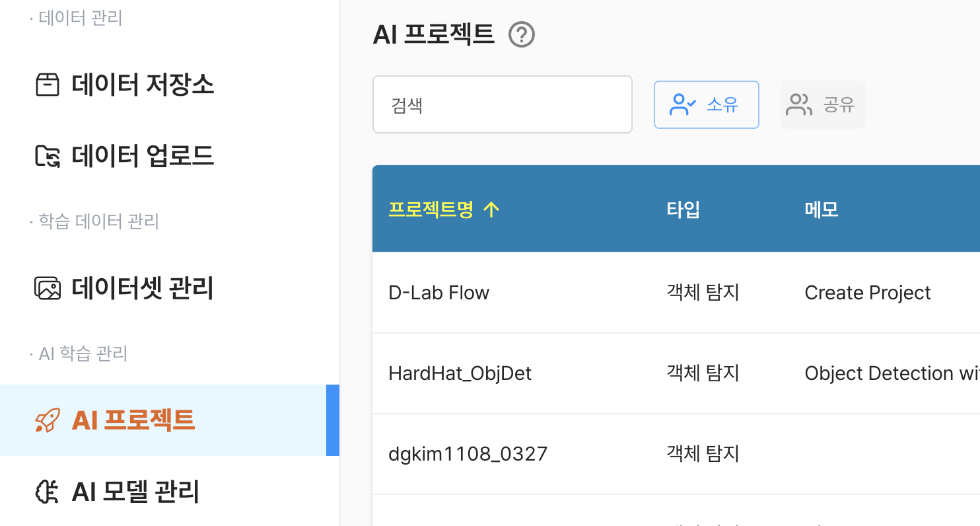Open the HardHat_ObjDet project row
980x526 pixels.
(676, 373)
